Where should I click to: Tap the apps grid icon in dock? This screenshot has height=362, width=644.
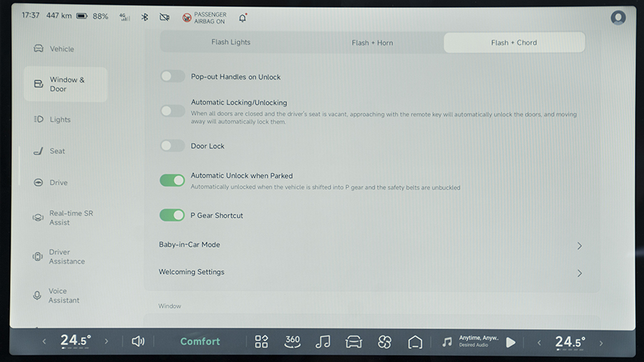pyautogui.click(x=261, y=342)
